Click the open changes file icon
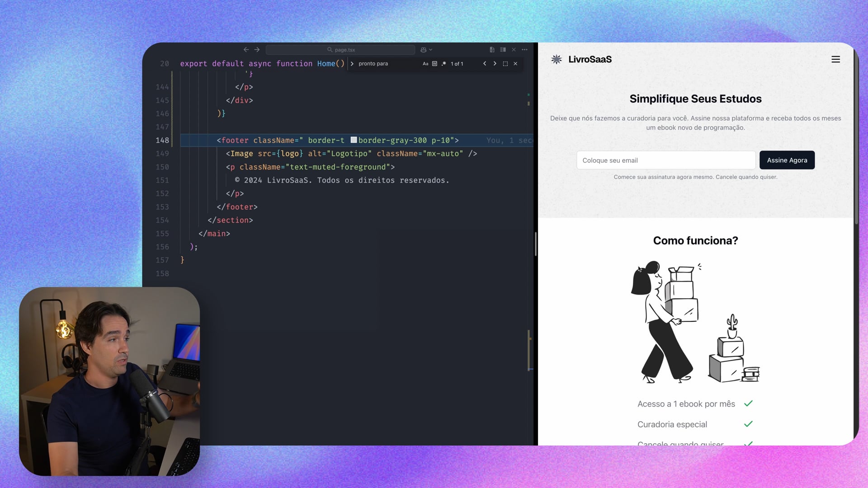The height and width of the screenshot is (488, 868). click(492, 50)
